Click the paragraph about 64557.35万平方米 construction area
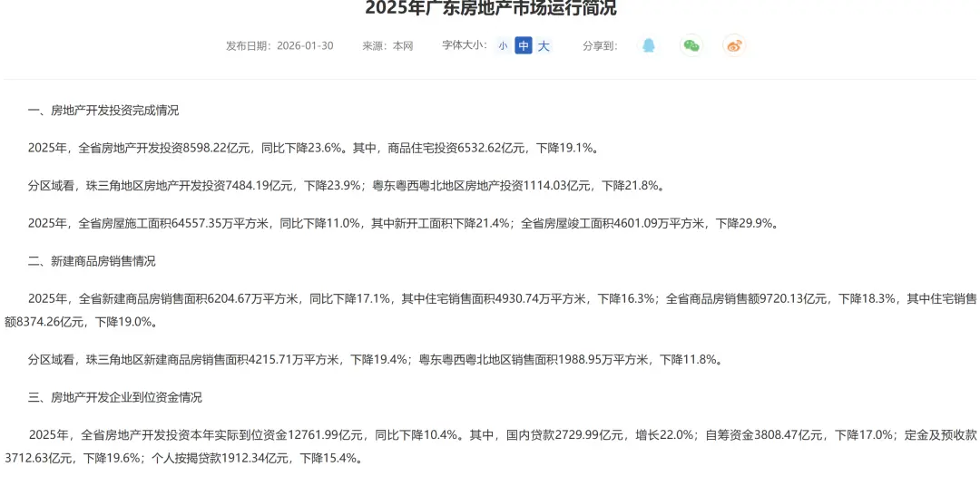980x486 pixels. coord(403,223)
